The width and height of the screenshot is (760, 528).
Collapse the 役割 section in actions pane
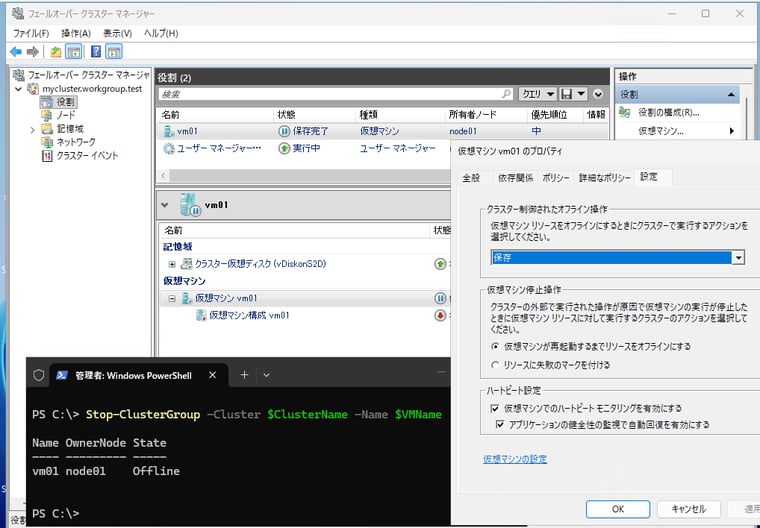pyautogui.click(x=731, y=95)
